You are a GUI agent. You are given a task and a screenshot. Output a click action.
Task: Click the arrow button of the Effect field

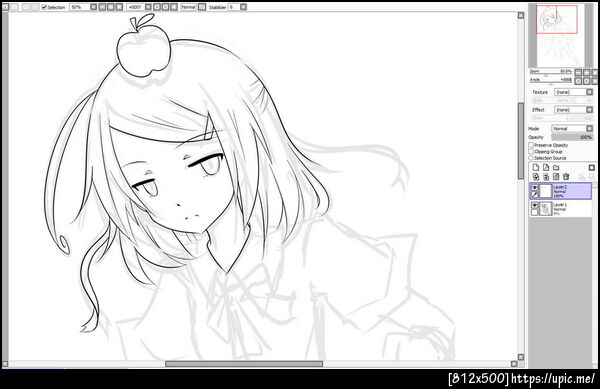tap(590, 110)
